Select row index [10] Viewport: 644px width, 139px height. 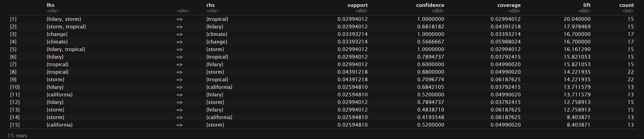(x=15, y=87)
